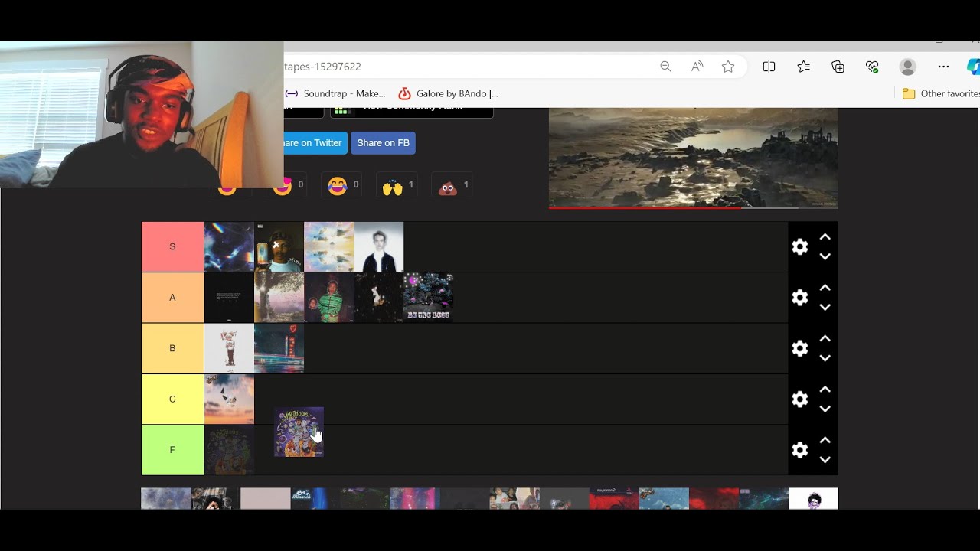This screenshot has width=980, height=551.
Task: Click the browser zoom magnifier icon
Action: click(665, 67)
